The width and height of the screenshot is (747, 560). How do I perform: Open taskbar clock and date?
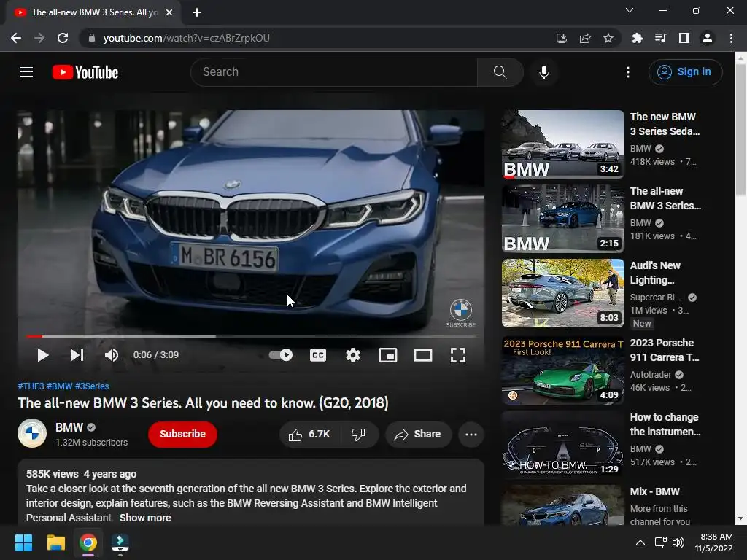[x=714, y=542]
